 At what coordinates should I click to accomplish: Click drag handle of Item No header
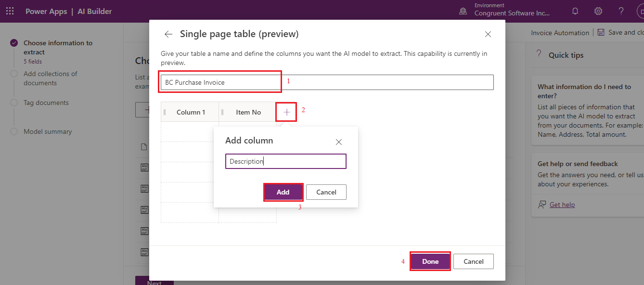coord(222,112)
